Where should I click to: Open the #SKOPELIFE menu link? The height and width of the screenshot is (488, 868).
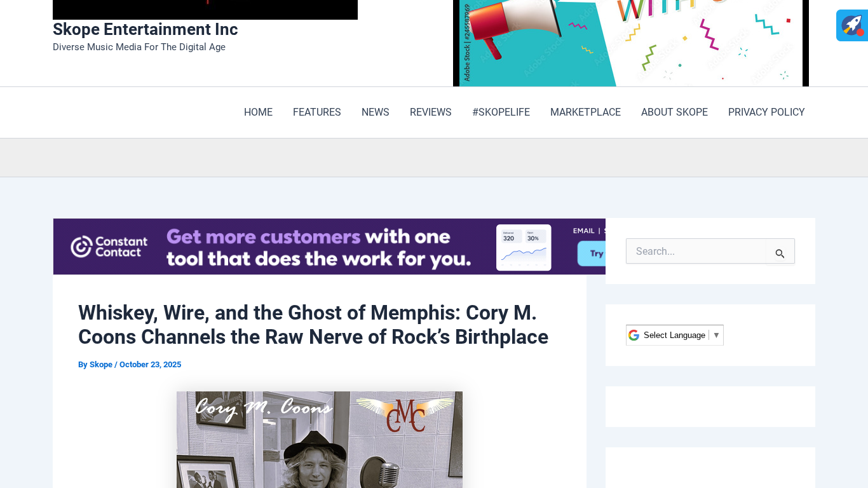click(x=501, y=112)
